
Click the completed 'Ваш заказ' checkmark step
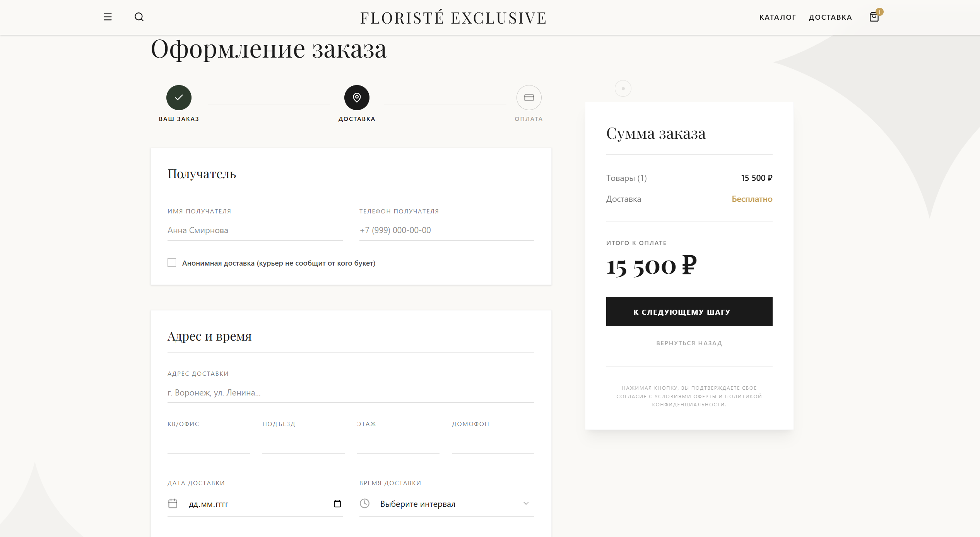(x=179, y=97)
